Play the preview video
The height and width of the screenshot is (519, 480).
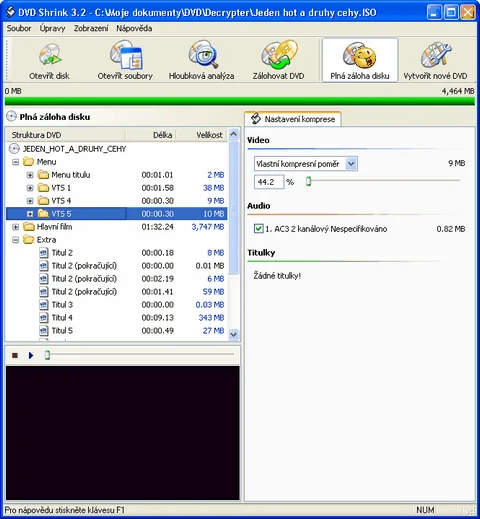[x=31, y=355]
